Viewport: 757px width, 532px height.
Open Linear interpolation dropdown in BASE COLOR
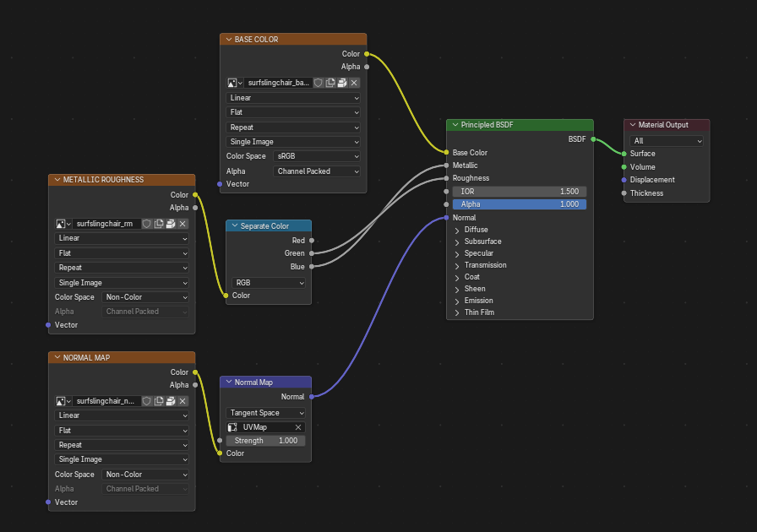(x=293, y=98)
